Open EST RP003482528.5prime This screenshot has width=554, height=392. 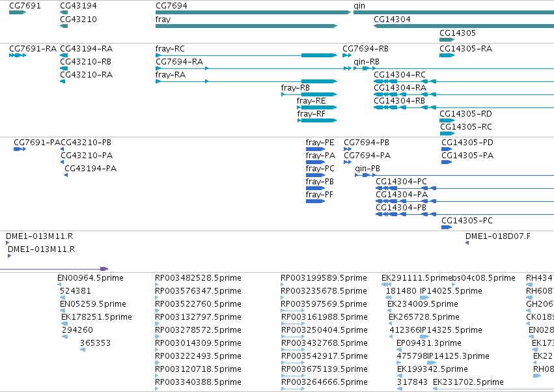(x=198, y=278)
